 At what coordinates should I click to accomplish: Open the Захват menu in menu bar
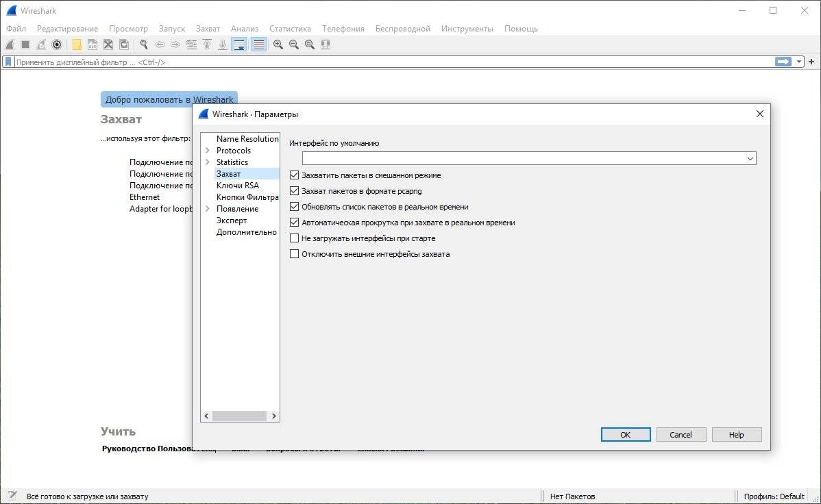(208, 28)
